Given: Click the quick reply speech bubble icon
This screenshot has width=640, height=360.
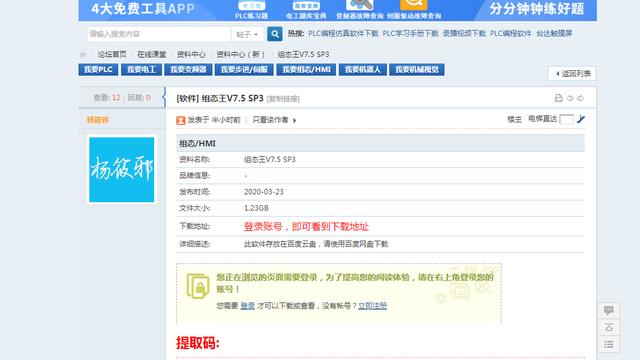Looking at the screenshot, I should (609, 311).
